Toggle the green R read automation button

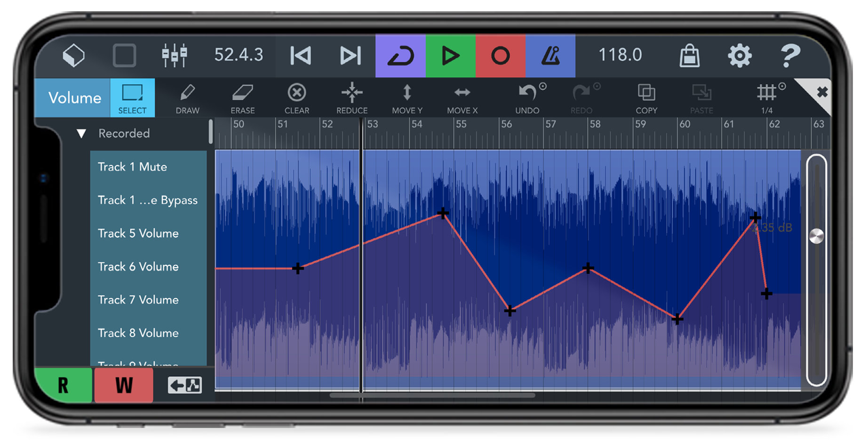click(x=64, y=385)
